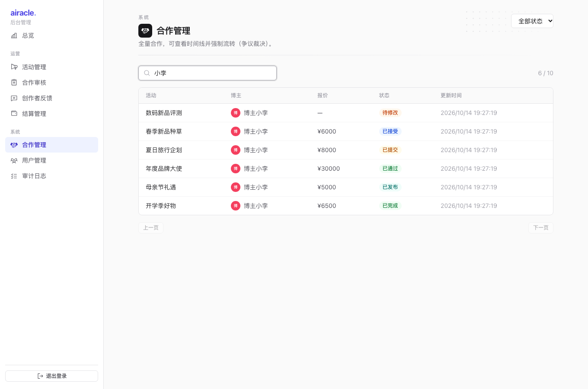Open the 全部状态 filter dropdown

[532, 21]
